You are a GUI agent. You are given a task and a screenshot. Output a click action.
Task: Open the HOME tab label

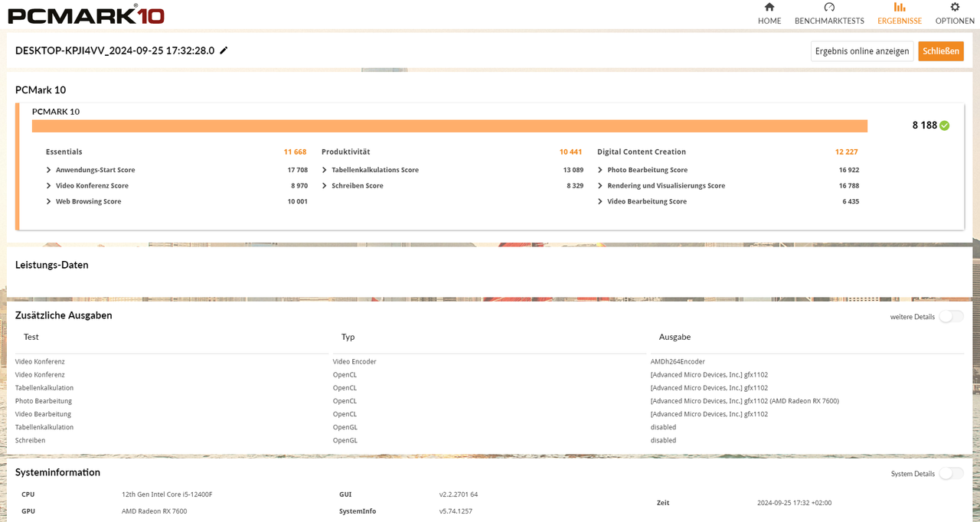tap(769, 21)
